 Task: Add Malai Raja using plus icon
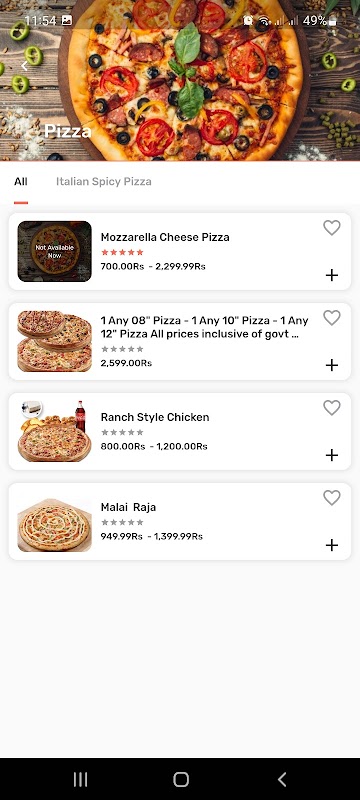(x=332, y=545)
